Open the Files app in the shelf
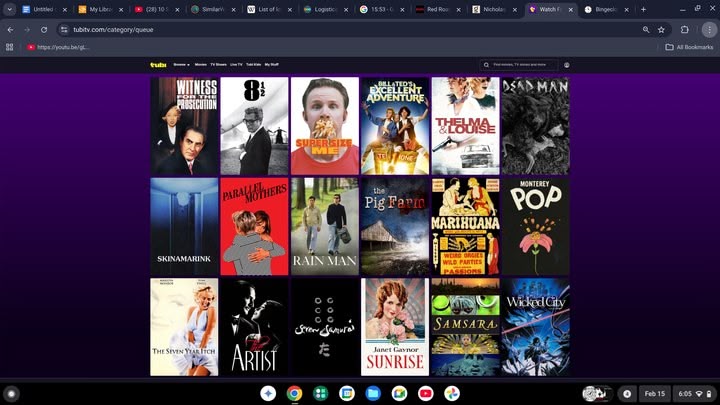 (x=373, y=393)
